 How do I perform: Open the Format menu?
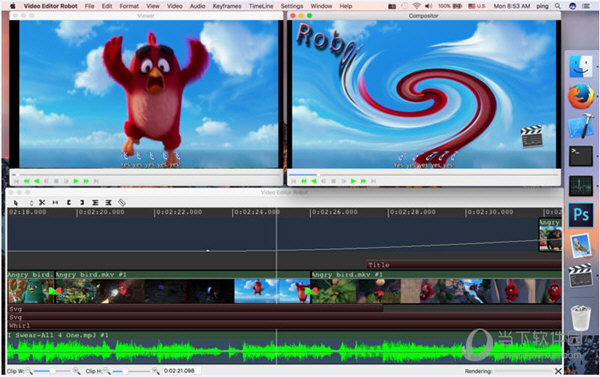pos(129,6)
